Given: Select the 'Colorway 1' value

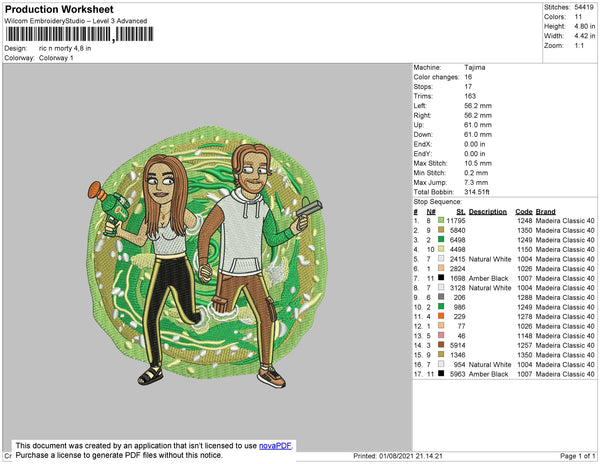Looking at the screenshot, I should tap(56, 58).
